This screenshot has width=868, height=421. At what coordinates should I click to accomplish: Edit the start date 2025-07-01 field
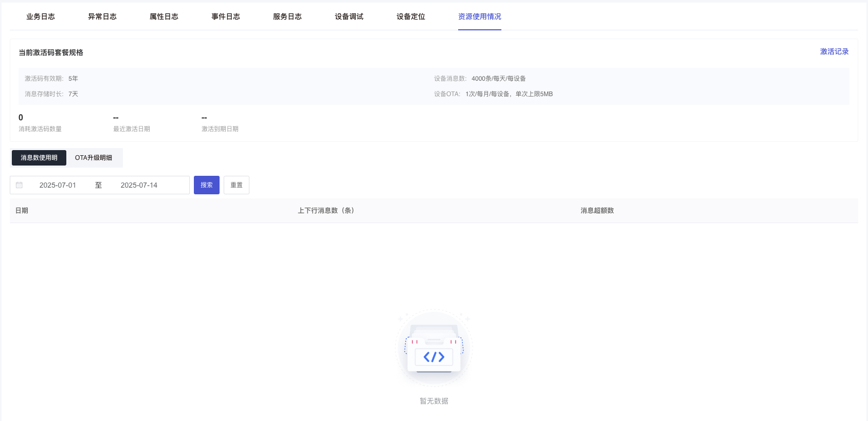point(58,185)
